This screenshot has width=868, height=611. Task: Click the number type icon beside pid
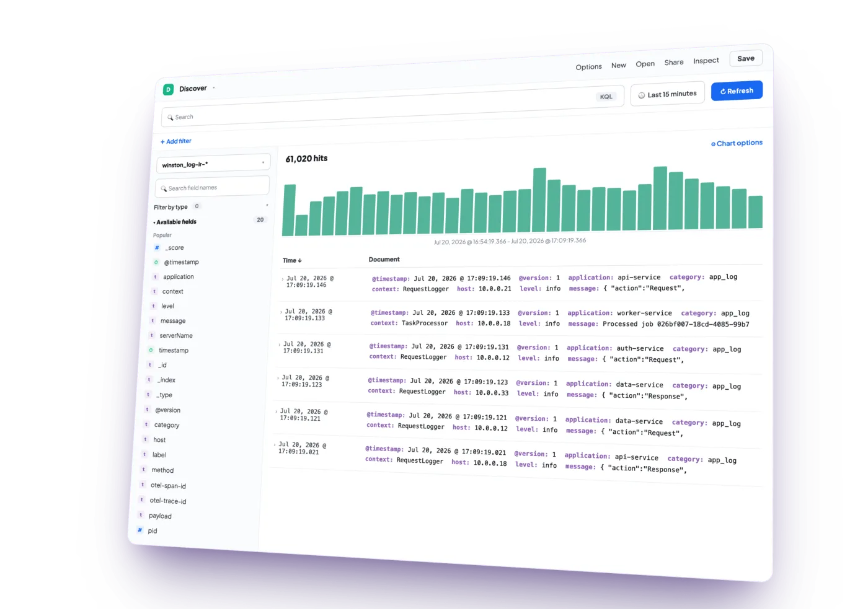click(140, 530)
